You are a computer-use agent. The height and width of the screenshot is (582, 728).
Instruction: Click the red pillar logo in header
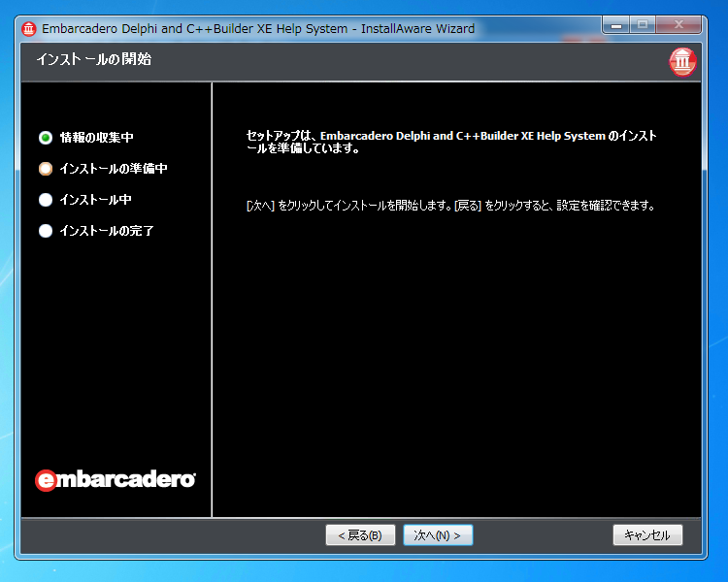682,62
